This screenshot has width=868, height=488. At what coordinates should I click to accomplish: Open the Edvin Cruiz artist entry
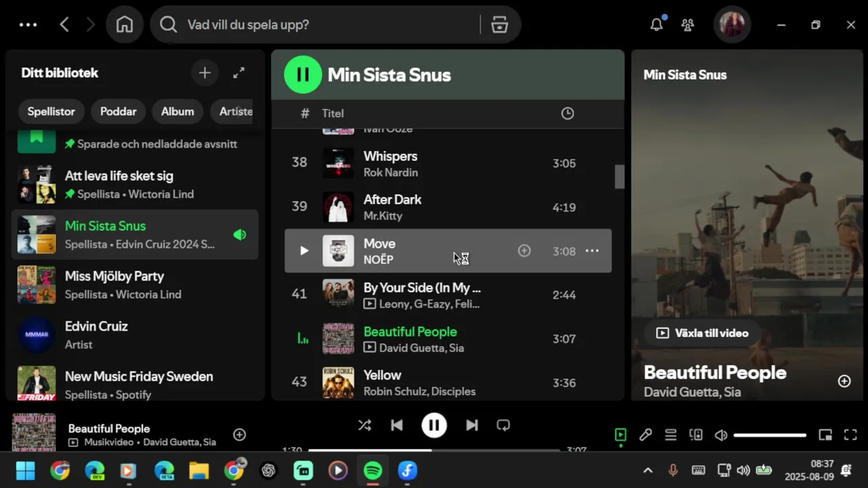click(x=135, y=335)
